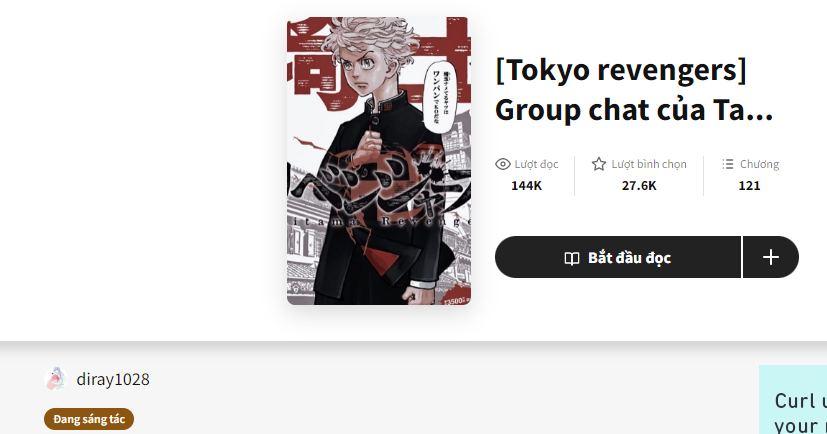827x434 pixels.
Task: Open the author link diray1028
Action: click(113, 379)
